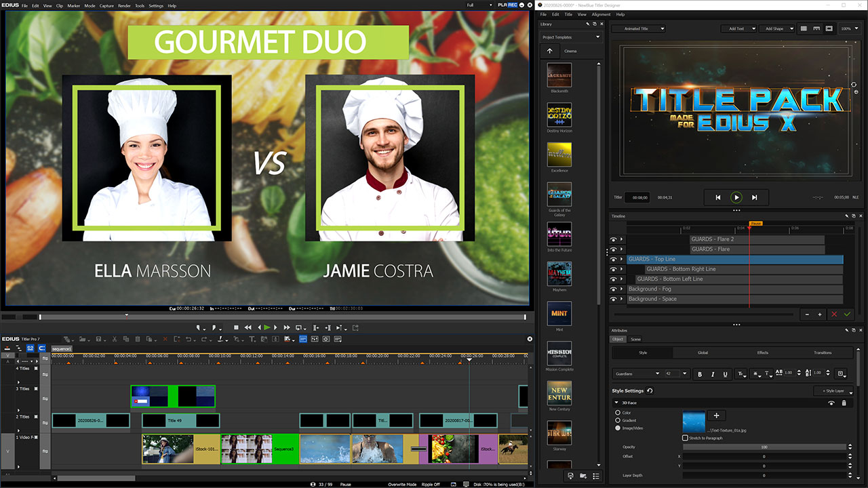Click the Stop button in EDIUS player
This screenshot has width=868, height=488.
(x=236, y=327)
